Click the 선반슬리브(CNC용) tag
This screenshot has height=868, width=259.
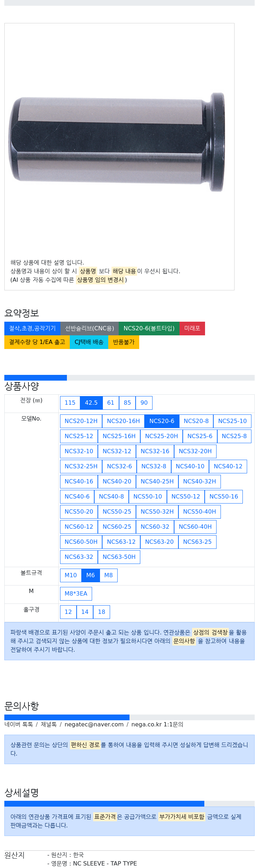point(90,329)
